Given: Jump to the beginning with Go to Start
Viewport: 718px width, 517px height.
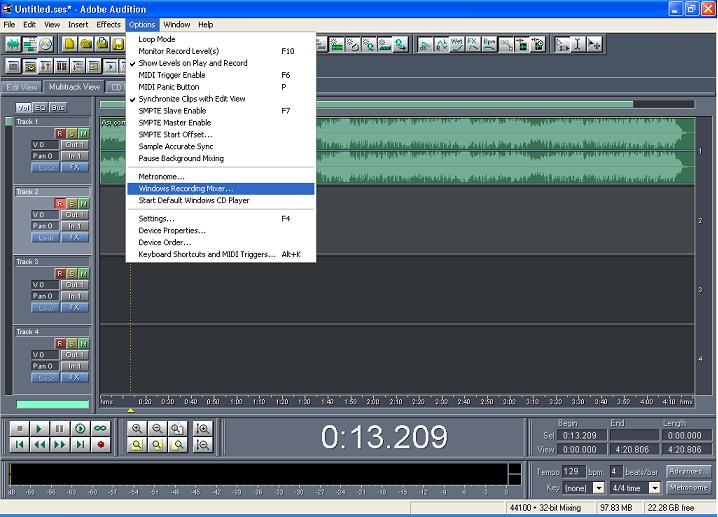Looking at the screenshot, I should pyautogui.click(x=19, y=444).
